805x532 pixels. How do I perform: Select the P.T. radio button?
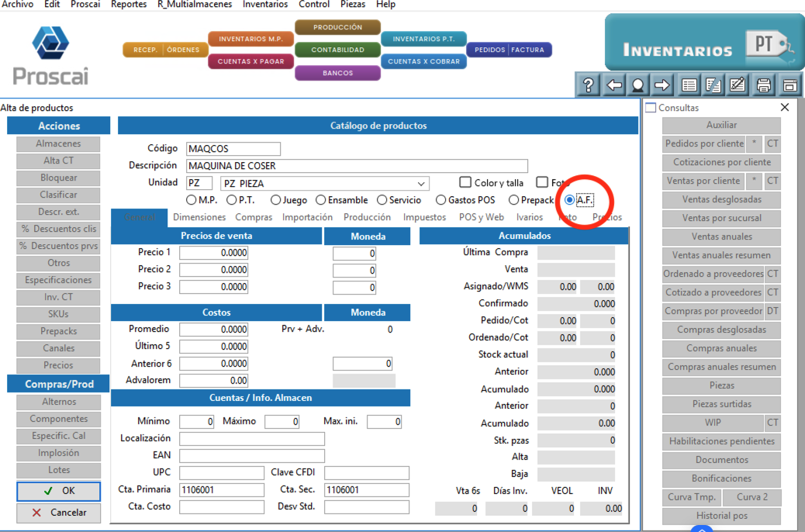coord(232,200)
